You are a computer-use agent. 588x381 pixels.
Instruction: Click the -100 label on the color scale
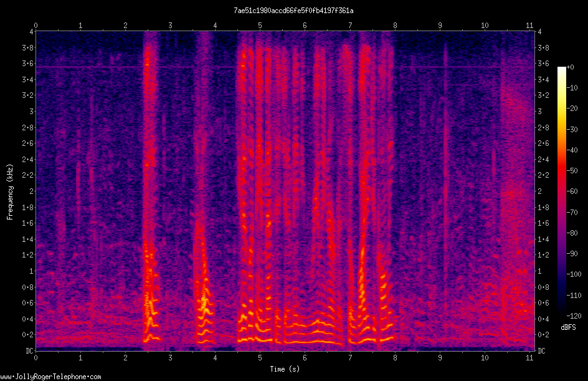[574, 274]
